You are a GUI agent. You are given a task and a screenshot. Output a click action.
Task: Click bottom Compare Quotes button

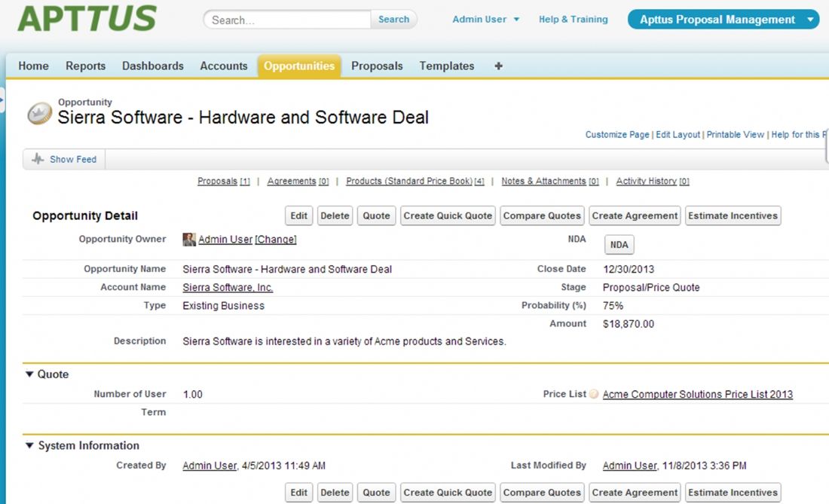pyautogui.click(x=542, y=493)
